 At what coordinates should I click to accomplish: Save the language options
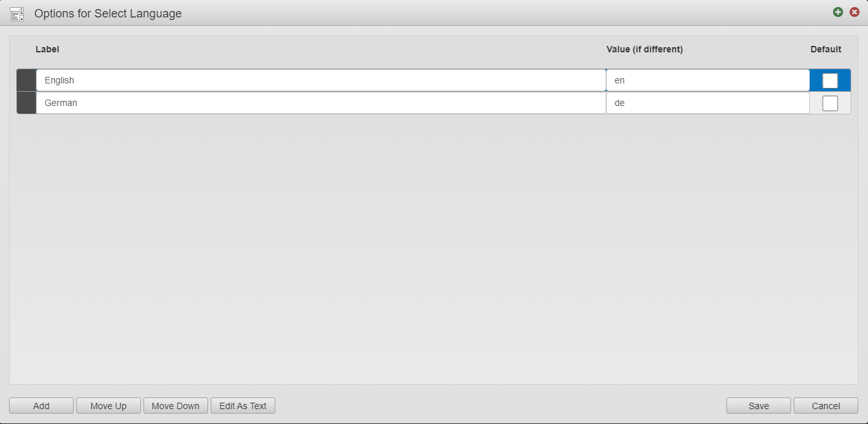click(x=758, y=405)
